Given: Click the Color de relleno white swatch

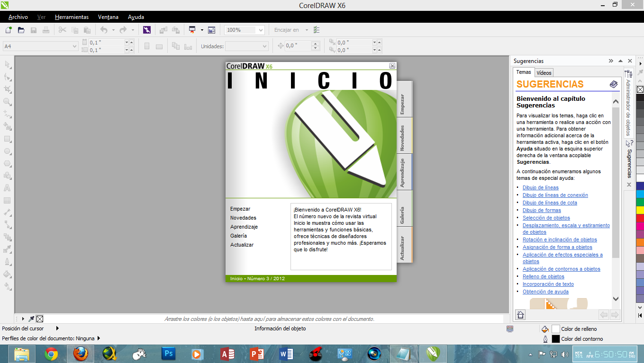Looking at the screenshot, I should 556,329.
